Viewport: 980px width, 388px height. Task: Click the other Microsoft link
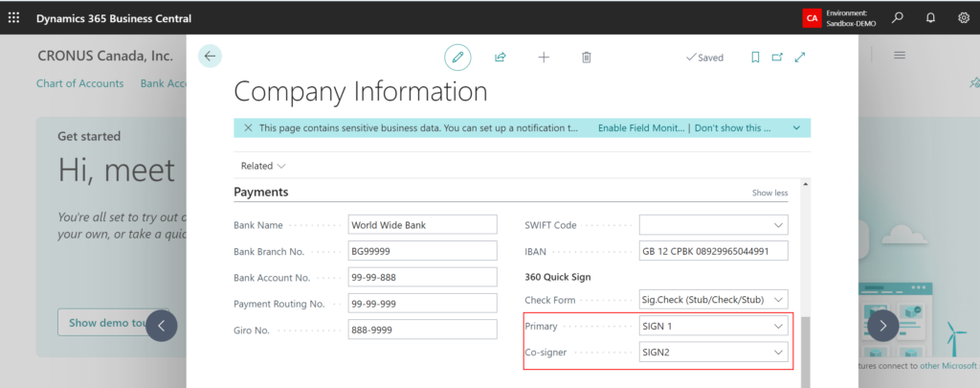pos(946,366)
